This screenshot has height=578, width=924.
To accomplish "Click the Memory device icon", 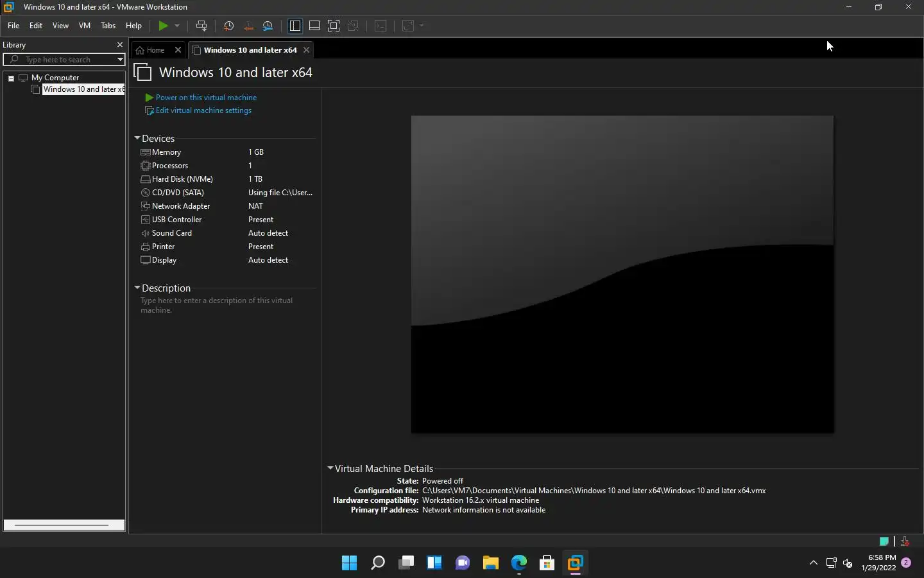I will pos(146,152).
